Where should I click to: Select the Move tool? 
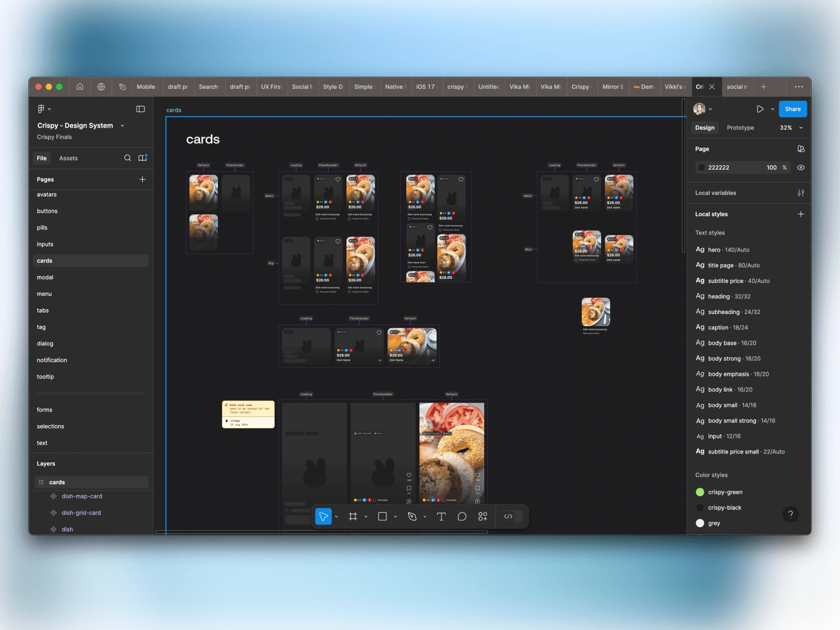[323, 517]
